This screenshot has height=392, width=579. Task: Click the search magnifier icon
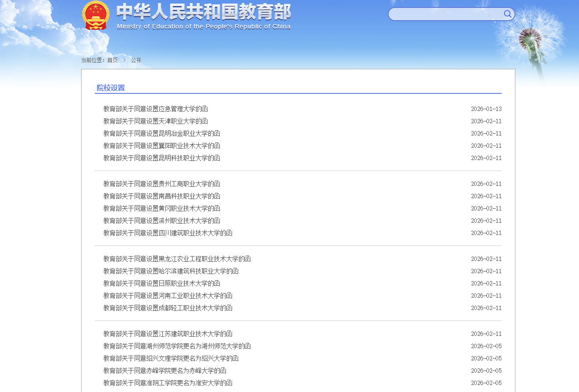click(507, 14)
